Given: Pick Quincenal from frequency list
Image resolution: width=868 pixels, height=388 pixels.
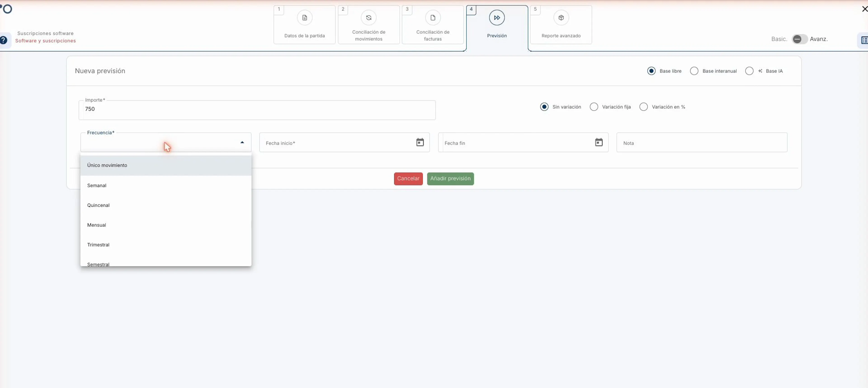Looking at the screenshot, I should (x=166, y=205).
